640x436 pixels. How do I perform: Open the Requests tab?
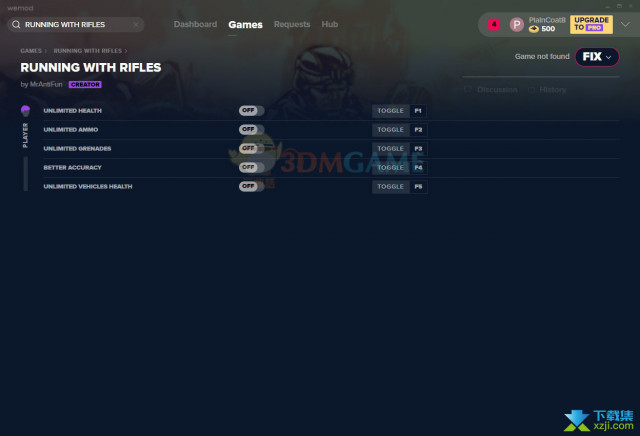(x=292, y=24)
